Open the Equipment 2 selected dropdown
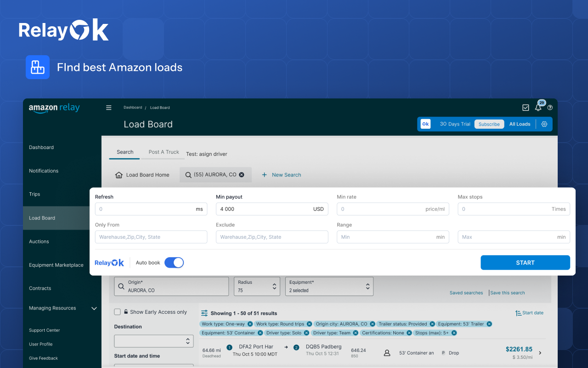This screenshot has height=368, width=588. [x=329, y=286]
